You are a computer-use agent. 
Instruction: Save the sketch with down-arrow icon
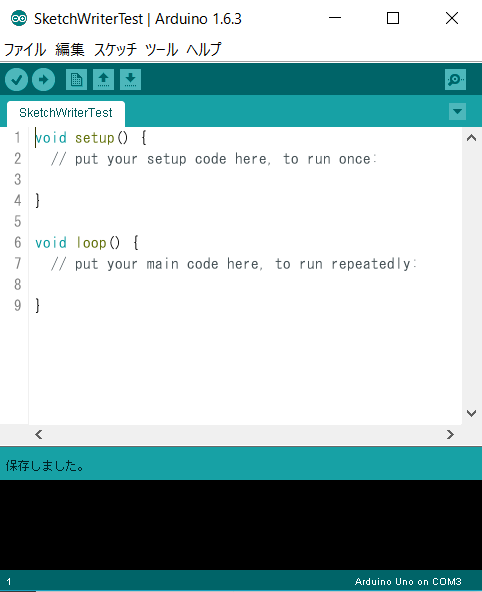coord(131,79)
